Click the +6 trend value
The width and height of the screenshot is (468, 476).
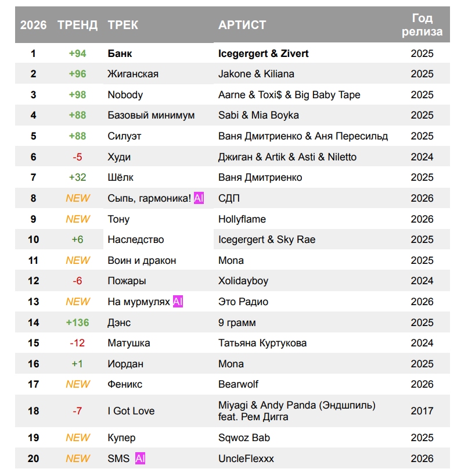(x=78, y=239)
